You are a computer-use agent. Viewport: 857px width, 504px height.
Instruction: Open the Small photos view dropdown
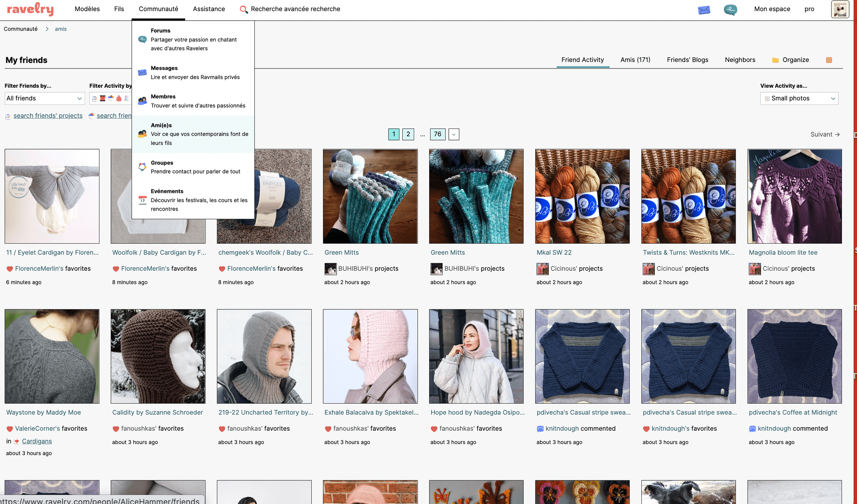[799, 98]
